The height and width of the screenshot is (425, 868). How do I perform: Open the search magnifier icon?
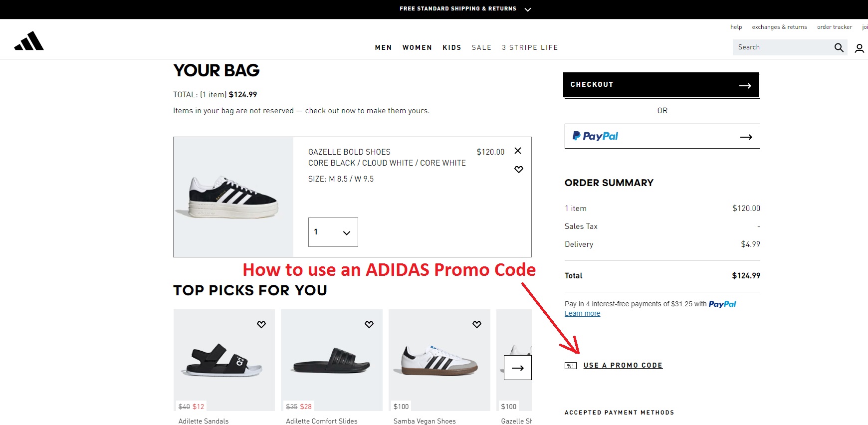click(x=839, y=47)
